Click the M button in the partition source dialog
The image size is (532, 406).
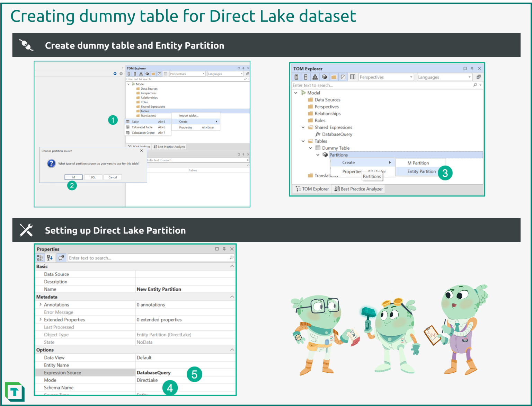pos(73,177)
